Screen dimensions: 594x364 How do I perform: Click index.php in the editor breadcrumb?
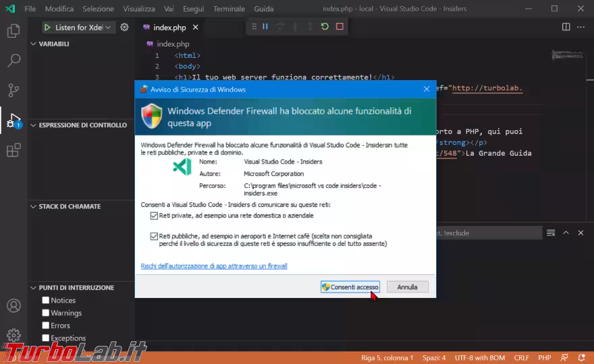pyautogui.click(x=173, y=44)
